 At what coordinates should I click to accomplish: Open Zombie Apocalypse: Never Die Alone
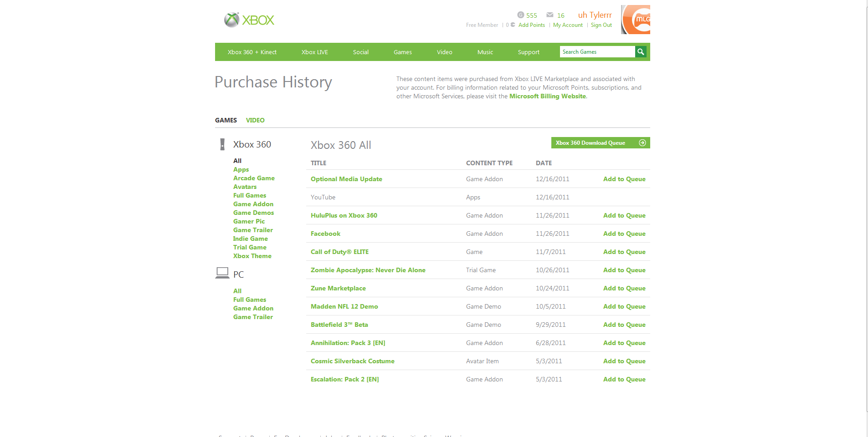pos(368,270)
